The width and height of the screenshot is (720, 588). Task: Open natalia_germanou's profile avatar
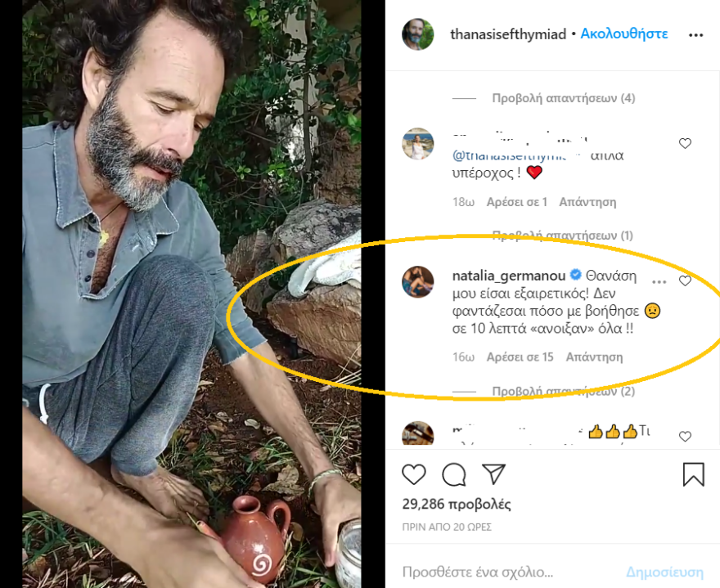419,284
